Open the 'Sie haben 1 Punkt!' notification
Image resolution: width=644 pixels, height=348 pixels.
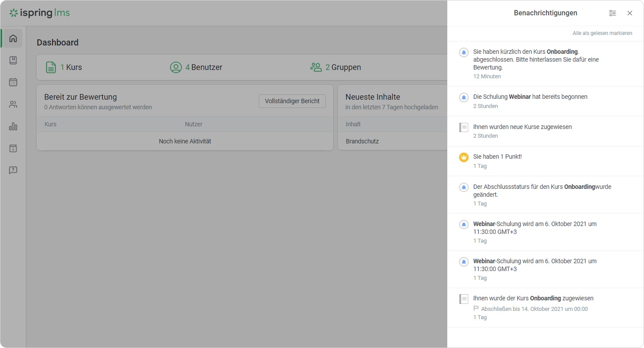click(497, 157)
